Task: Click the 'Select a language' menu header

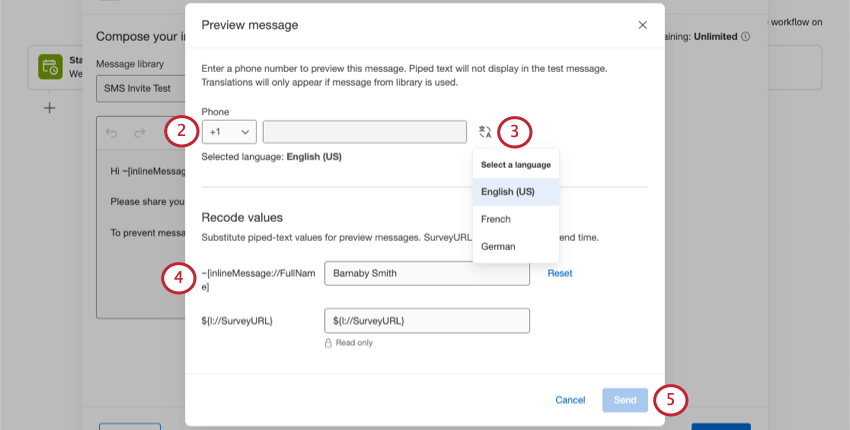Action: pos(516,165)
